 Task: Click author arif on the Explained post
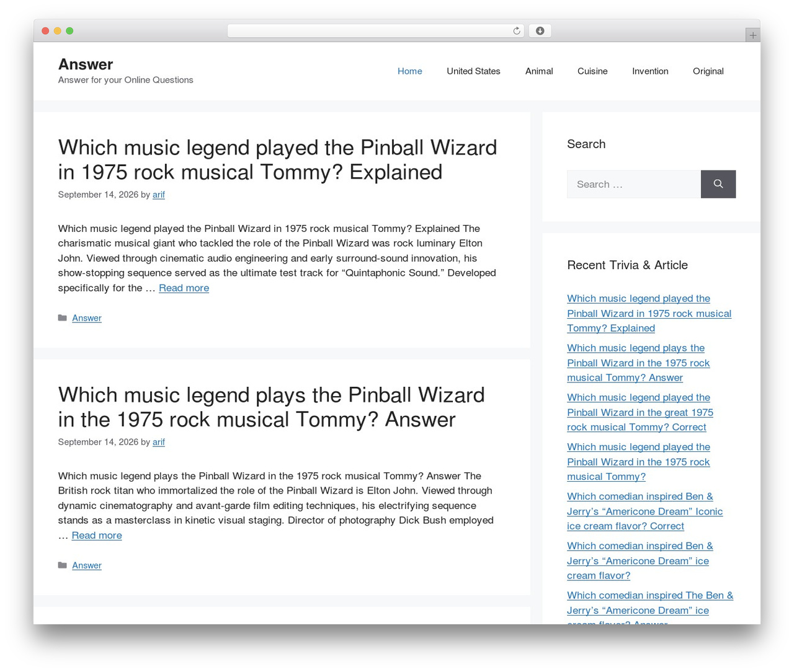click(159, 195)
